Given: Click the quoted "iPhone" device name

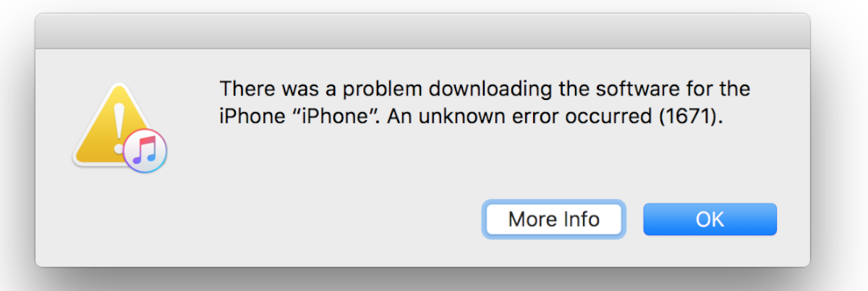Looking at the screenshot, I should tap(329, 116).
